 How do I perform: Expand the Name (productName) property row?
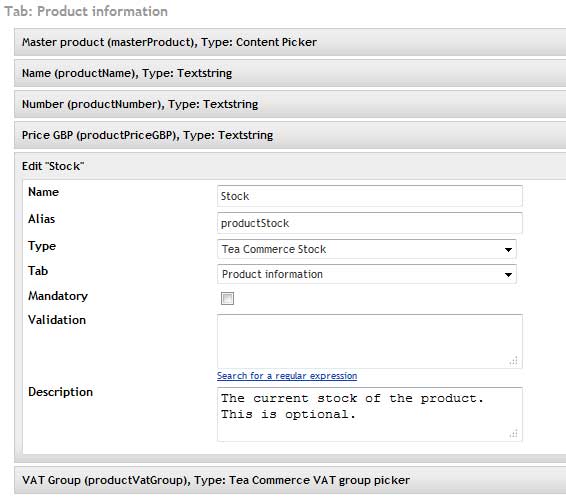(x=290, y=73)
